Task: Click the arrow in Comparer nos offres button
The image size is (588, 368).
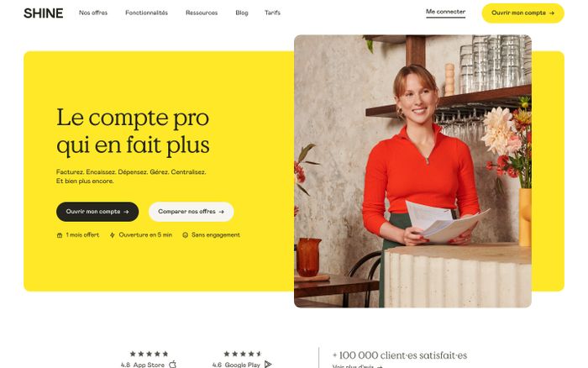Action: coord(221,212)
